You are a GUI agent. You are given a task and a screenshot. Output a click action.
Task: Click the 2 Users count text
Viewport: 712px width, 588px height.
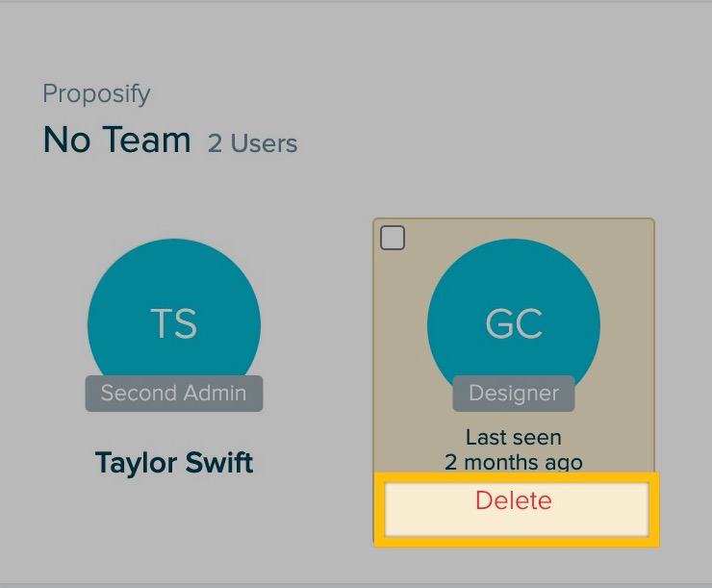(252, 143)
